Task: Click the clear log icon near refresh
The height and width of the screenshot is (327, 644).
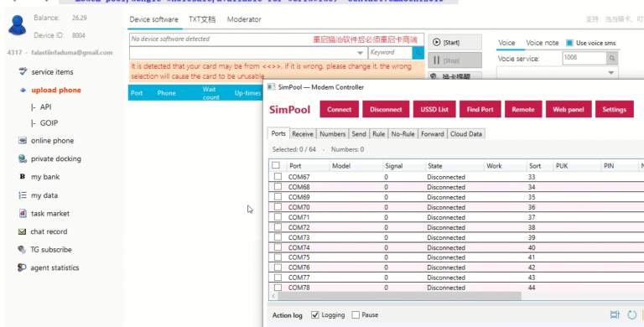Action: coord(615,314)
